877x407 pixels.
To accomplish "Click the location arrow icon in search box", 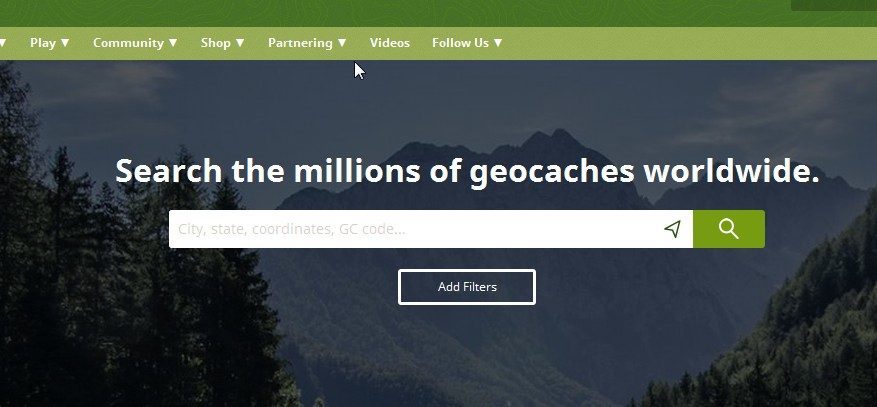I will [672, 229].
